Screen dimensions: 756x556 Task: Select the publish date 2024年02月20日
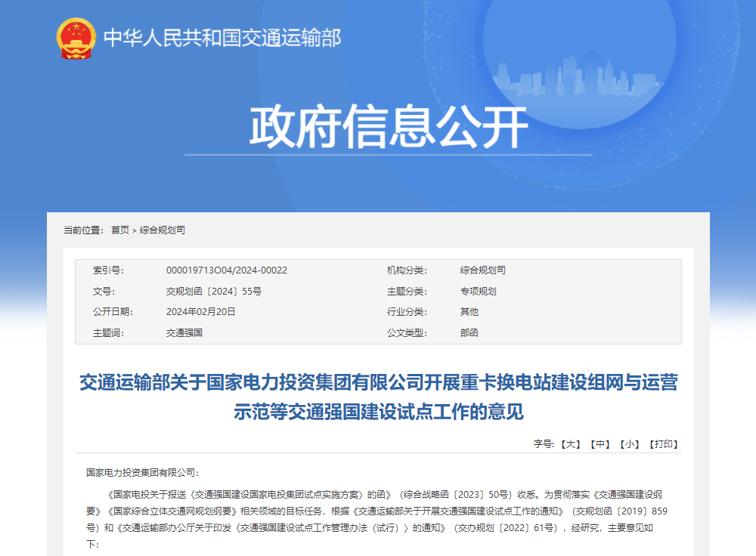coord(200,312)
